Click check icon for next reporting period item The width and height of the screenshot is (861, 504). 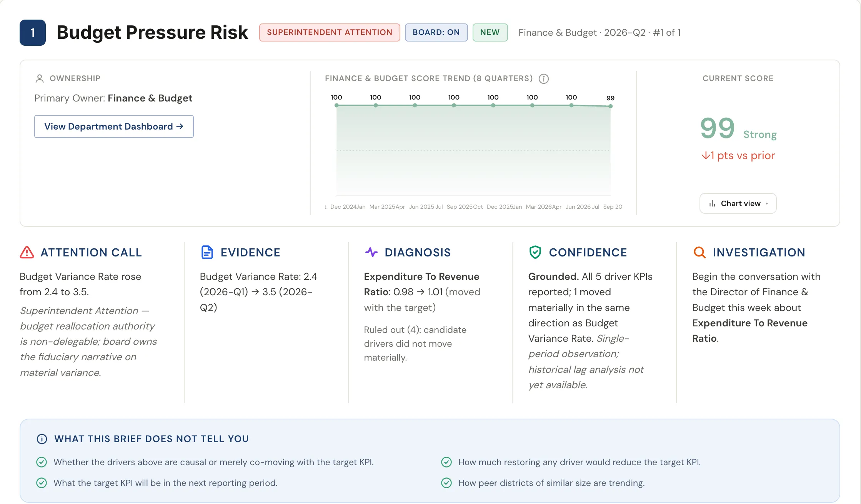point(42,483)
